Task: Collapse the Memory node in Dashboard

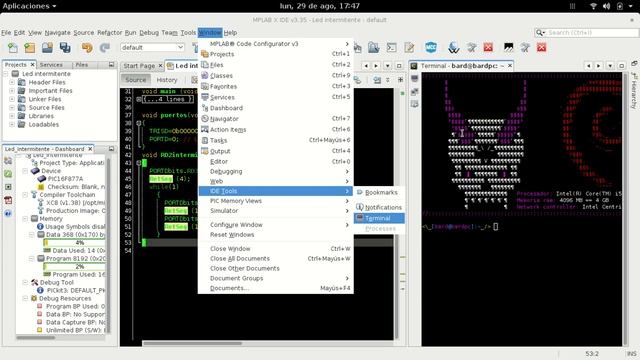Action: 25,219
